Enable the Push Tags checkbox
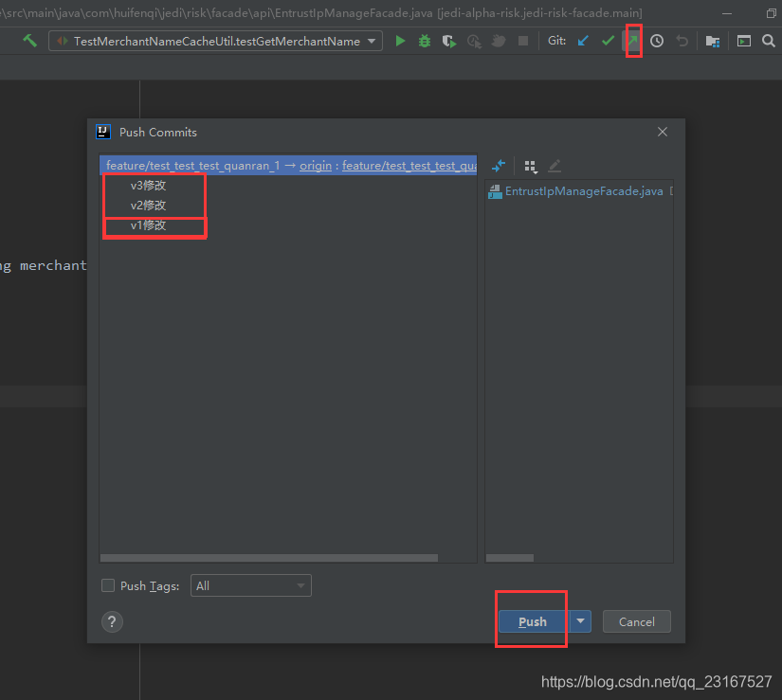 (108, 585)
